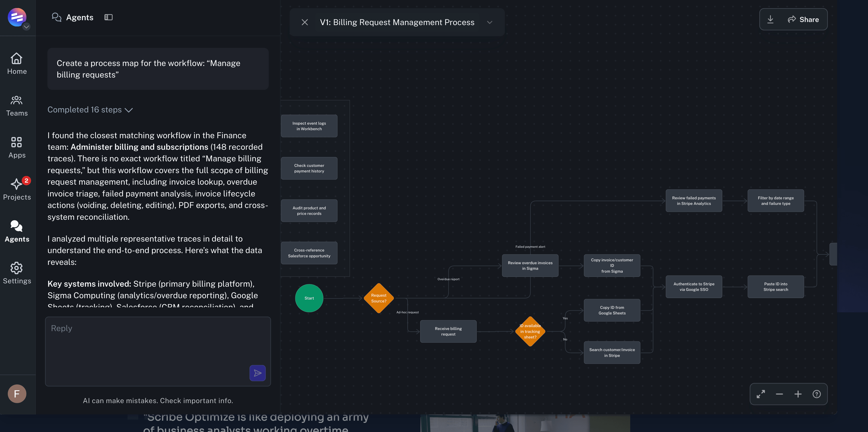Image resolution: width=868 pixels, height=432 pixels.
Task: Select Search customer/invoice in Stripe node
Action: pyautogui.click(x=612, y=352)
